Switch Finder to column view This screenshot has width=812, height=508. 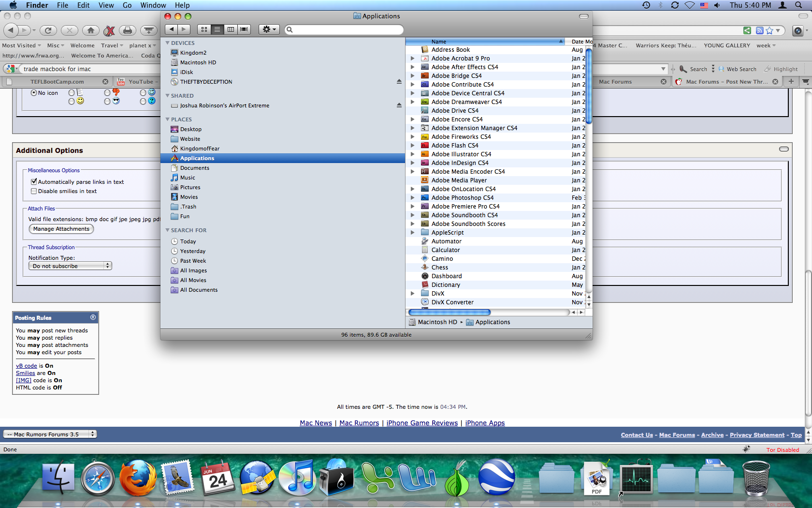click(x=231, y=30)
